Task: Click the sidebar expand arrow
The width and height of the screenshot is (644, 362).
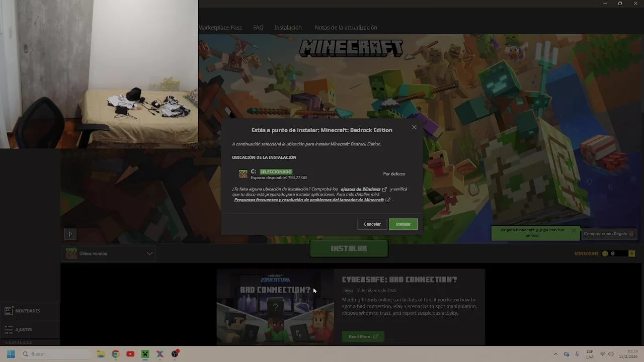Action: [x=70, y=234]
